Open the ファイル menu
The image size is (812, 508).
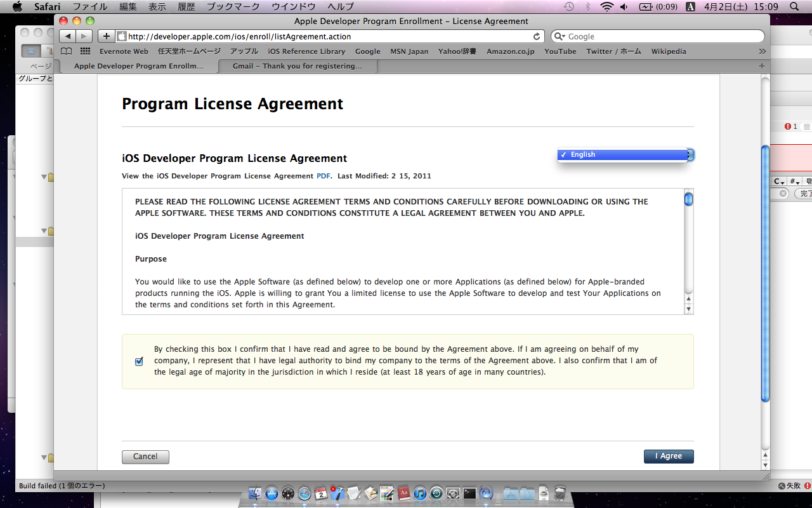(89, 6)
